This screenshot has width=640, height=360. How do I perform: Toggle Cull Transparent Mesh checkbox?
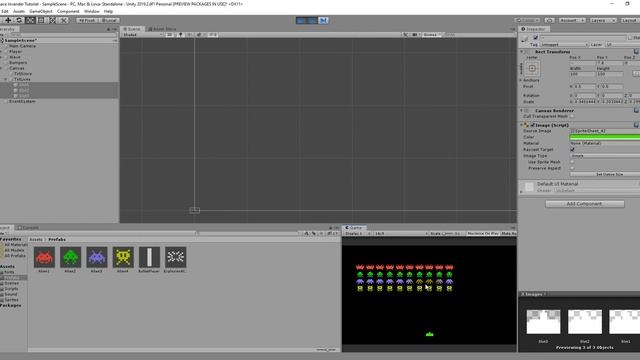(x=572, y=116)
